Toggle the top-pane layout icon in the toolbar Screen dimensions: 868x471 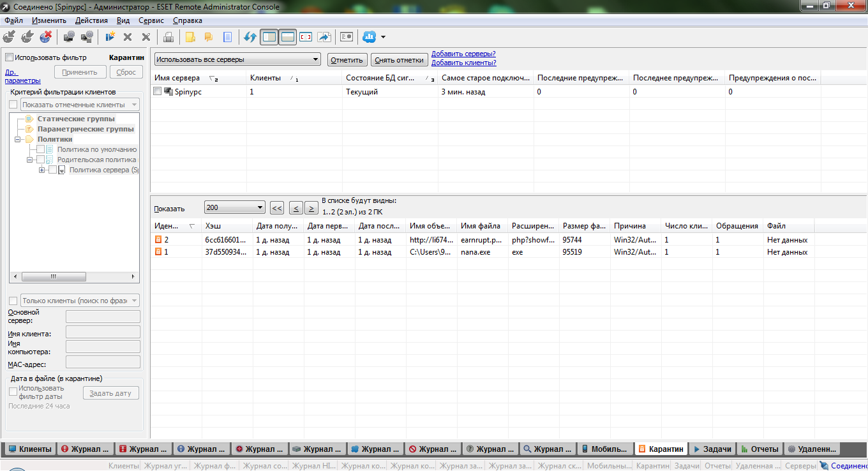coord(287,37)
